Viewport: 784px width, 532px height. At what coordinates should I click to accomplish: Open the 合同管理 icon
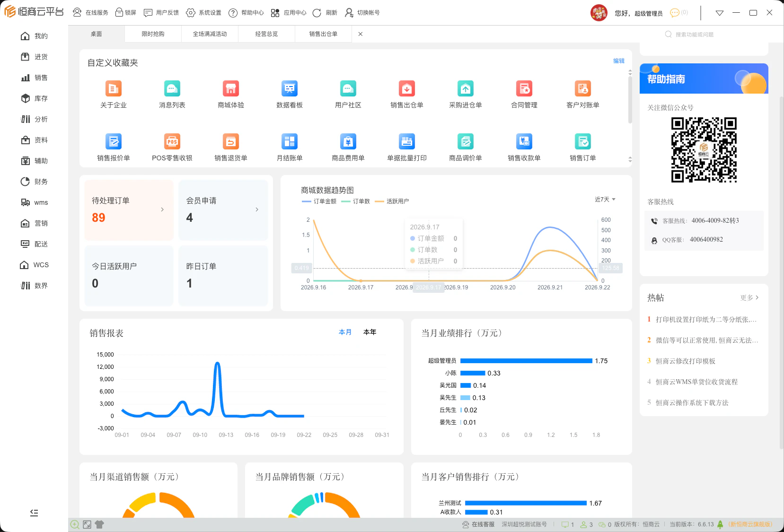[x=524, y=88]
